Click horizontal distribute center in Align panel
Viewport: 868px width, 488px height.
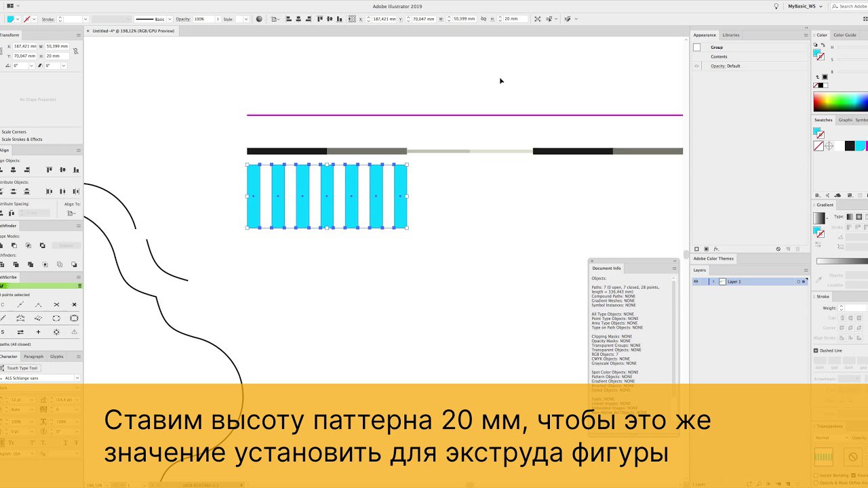[x=62, y=192]
